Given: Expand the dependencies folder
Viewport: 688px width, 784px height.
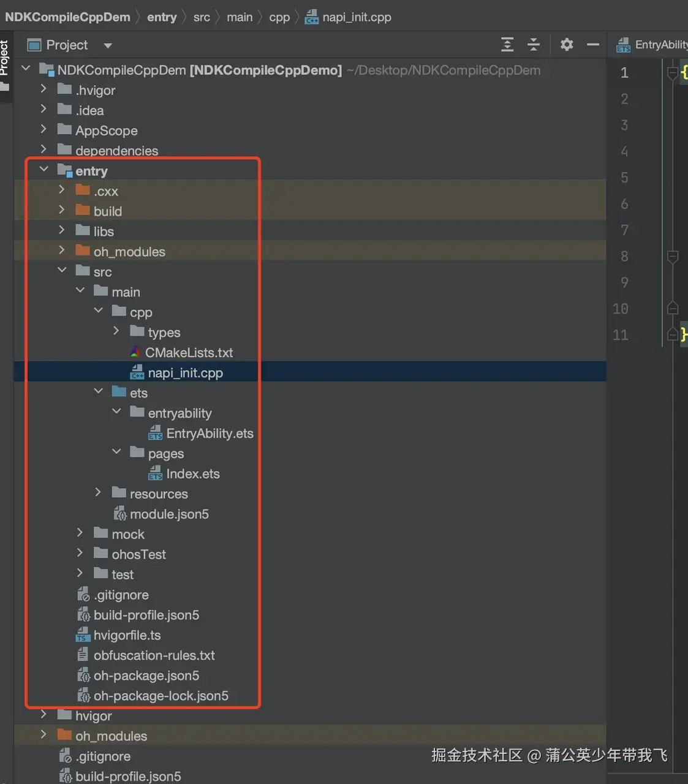Looking at the screenshot, I should click(x=43, y=149).
